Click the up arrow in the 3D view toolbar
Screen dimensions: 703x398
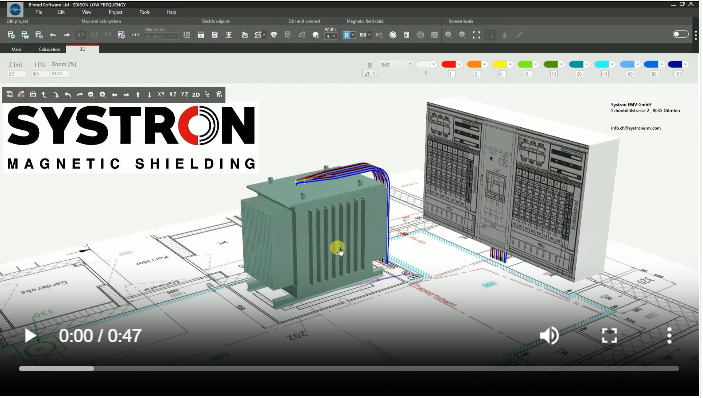[138, 95]
